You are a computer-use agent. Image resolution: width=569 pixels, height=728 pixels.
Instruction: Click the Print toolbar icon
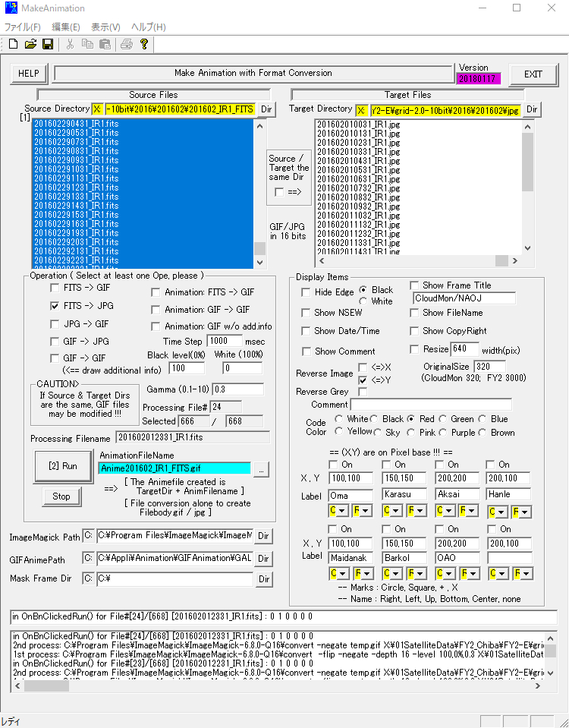[127, 44]
